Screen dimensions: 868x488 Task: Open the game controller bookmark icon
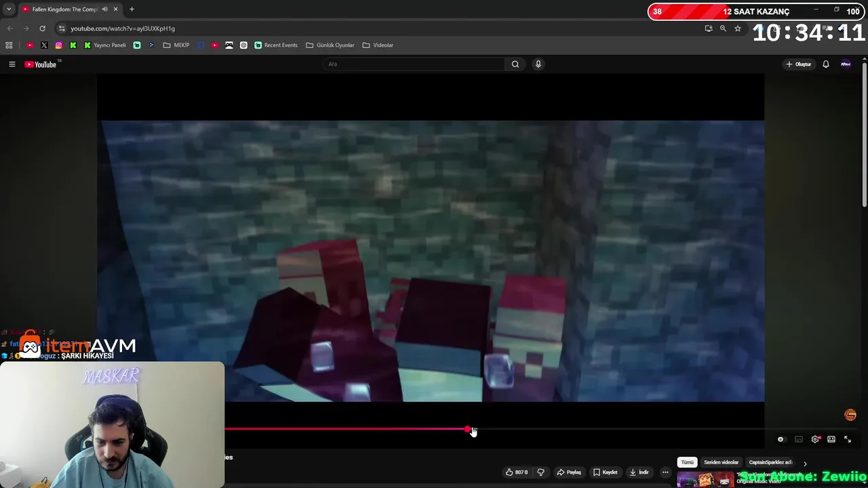coord(229,45)
